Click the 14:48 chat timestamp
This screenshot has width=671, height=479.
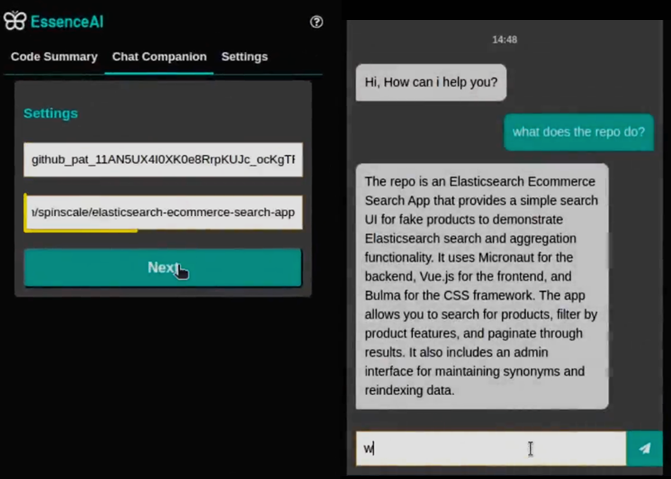coord(505,40)
